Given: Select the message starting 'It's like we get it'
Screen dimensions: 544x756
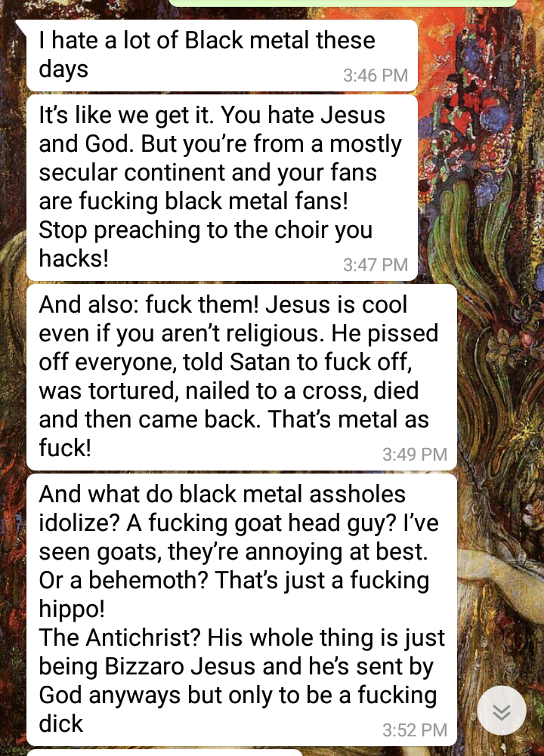Looking at the screenshot, I should tap(222, 187).
